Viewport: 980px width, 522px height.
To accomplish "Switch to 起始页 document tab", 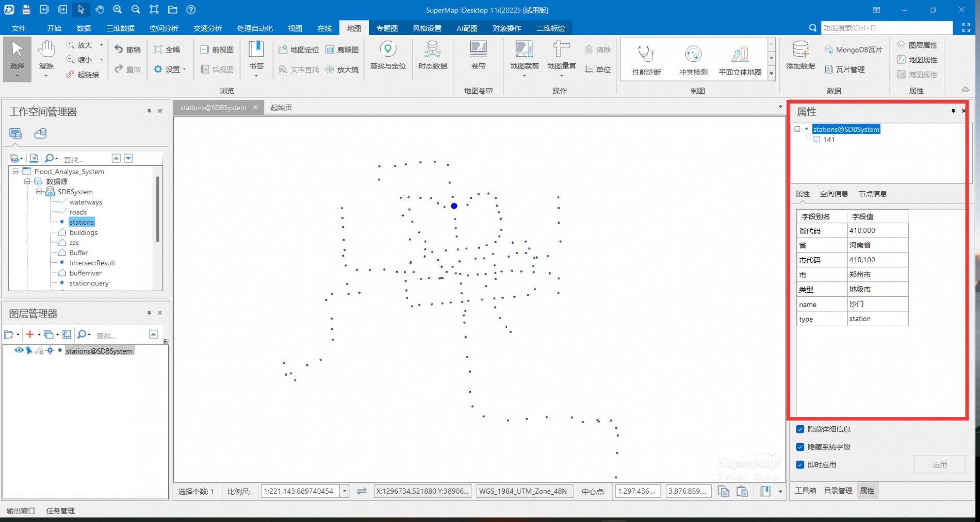I will click(x=281, y=107).
